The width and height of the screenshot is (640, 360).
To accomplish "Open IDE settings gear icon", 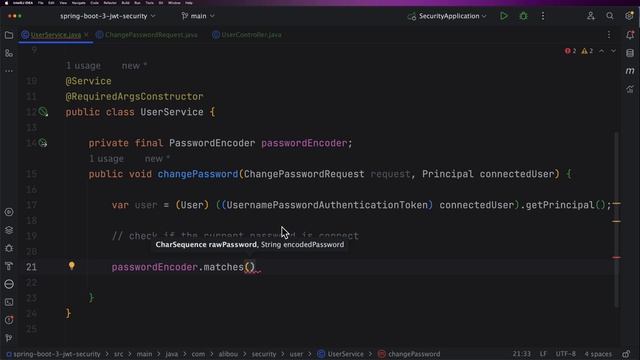I will pos(629,16).
